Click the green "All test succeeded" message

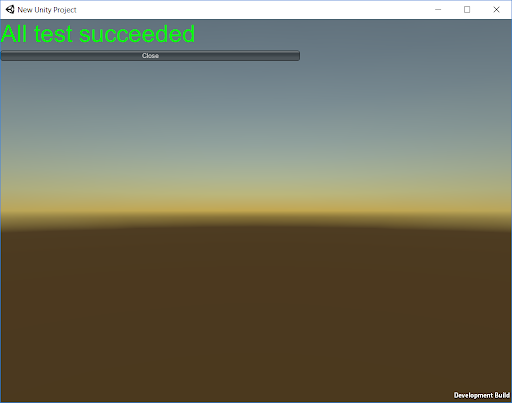coord(98,34)
